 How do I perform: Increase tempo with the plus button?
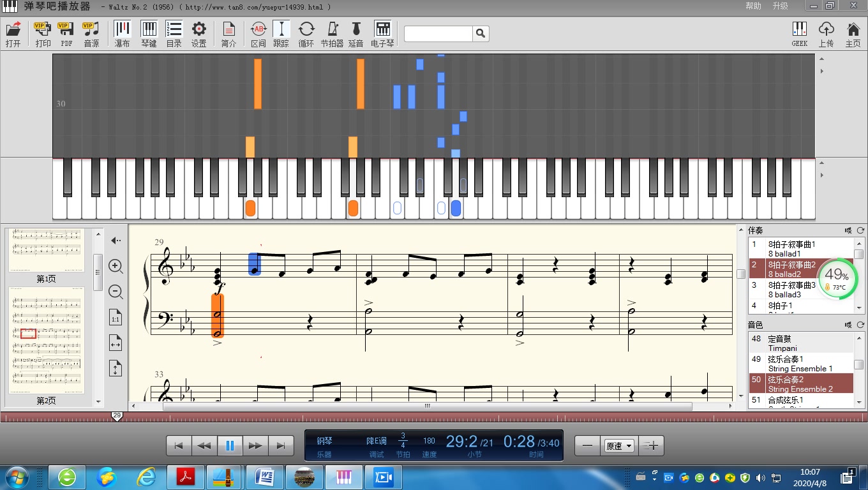(651, 445)
